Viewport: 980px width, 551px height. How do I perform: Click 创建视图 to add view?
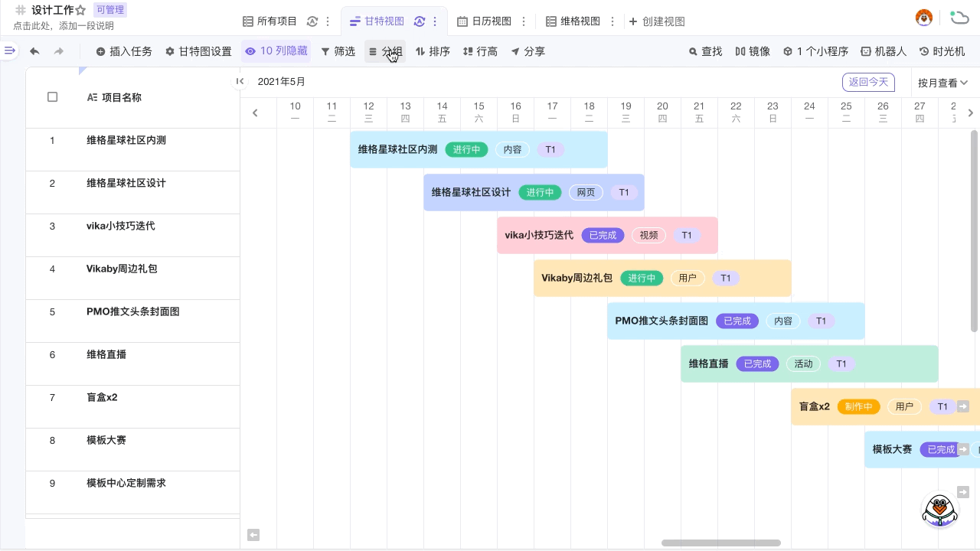coord(657,21)
